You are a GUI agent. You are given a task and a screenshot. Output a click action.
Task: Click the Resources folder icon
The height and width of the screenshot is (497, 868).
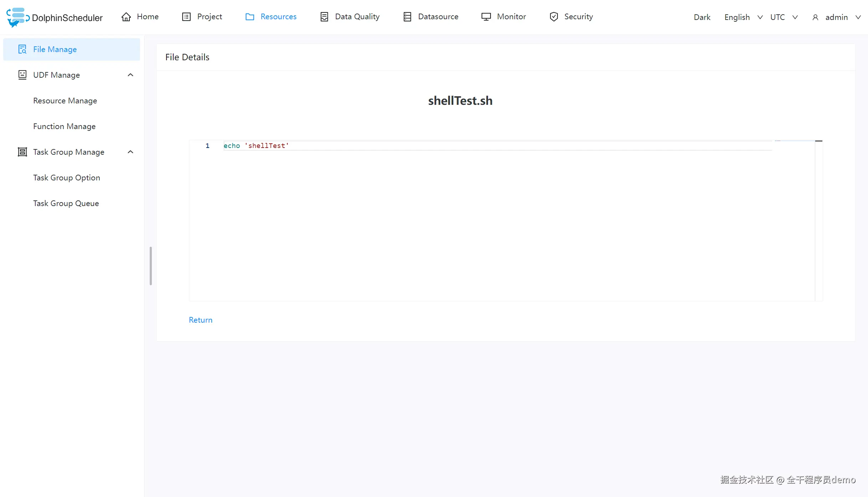click(250, 17)
